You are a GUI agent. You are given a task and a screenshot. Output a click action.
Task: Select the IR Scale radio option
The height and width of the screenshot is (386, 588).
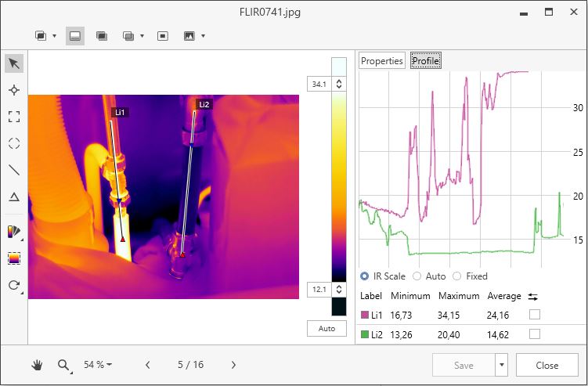tap(365, 276)
